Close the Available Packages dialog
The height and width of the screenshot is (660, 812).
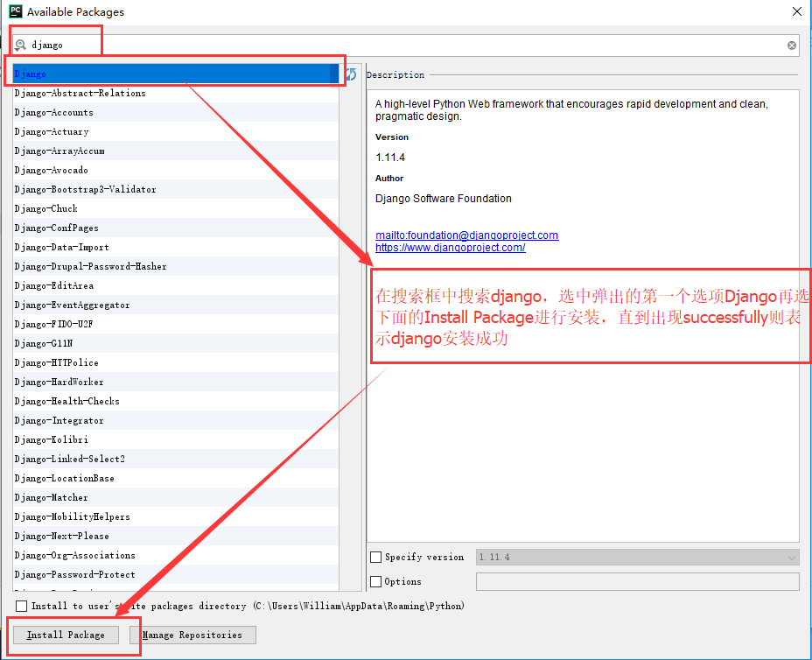797,11
